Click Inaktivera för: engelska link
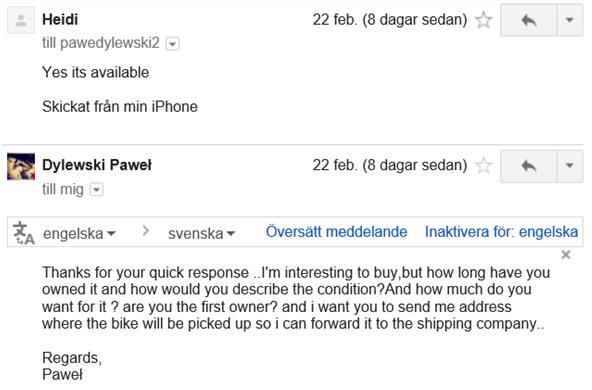Viewport: 592px width, 390px height. (x=501, y=232)
